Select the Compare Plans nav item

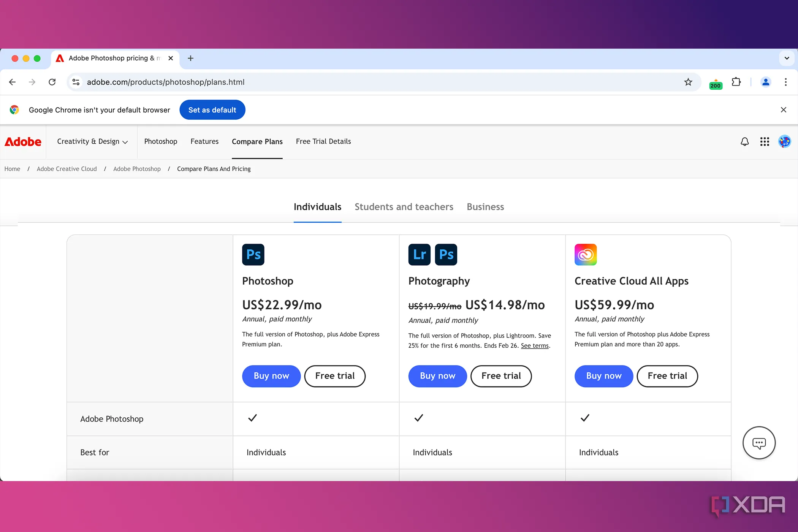[x=257, y=142]
